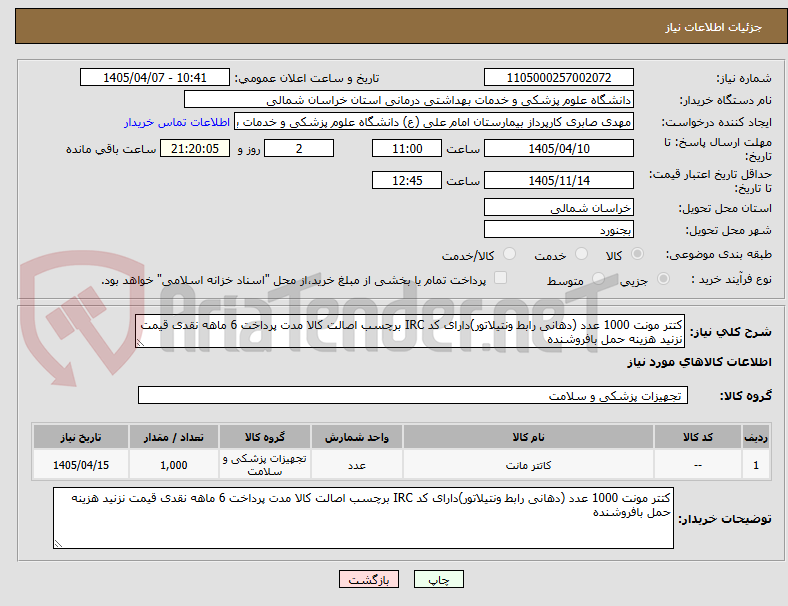Viewport: 788px width, 606px height.
Task: Click the گروه کالا column header
Action: pyautogui.click(x=265, y=437)
